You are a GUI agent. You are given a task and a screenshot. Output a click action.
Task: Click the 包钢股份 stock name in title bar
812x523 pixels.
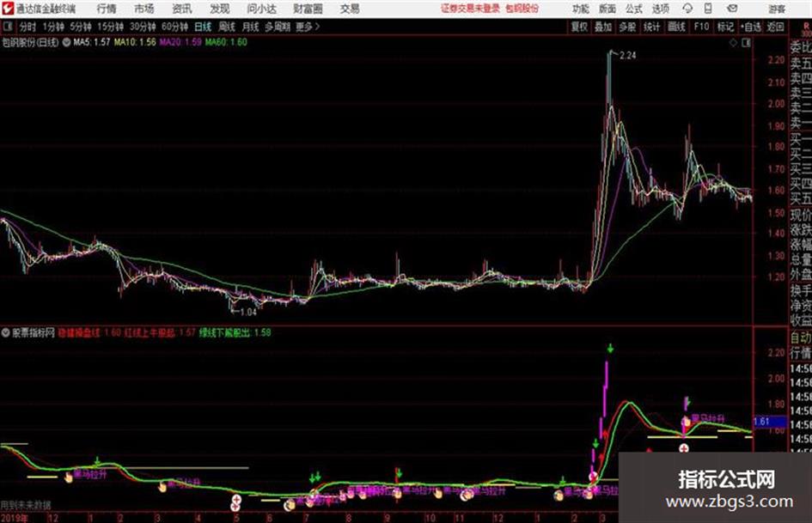(522, 9)
